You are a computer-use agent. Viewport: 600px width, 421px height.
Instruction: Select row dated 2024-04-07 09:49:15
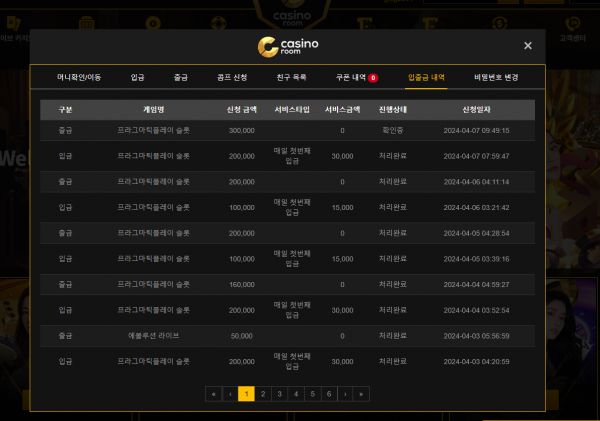[287, 131]
